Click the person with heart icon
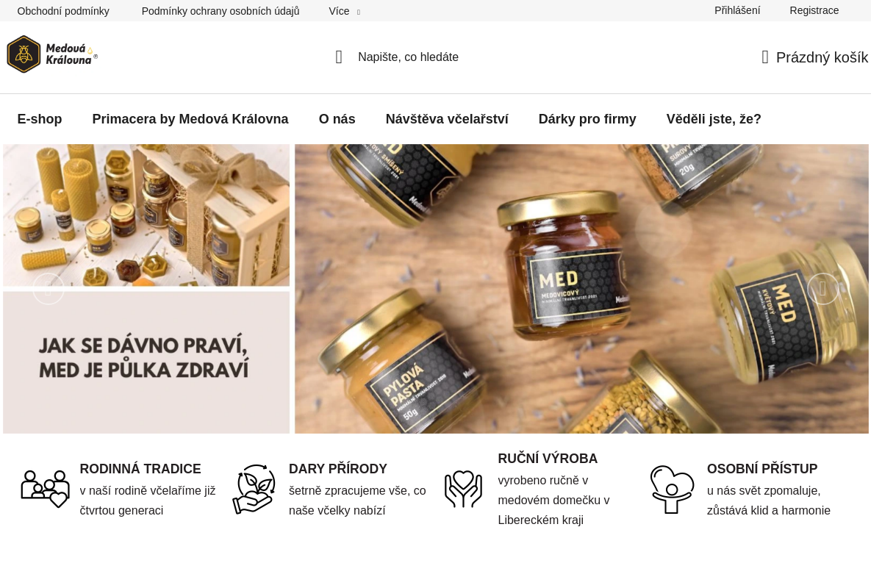Viewport: 882px width, 588px height. (672, 489)
